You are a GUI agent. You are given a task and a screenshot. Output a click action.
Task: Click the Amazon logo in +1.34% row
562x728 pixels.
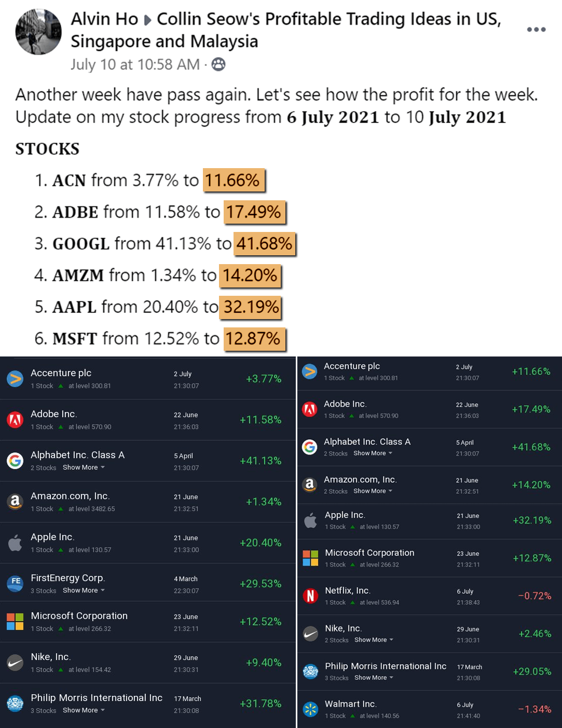pyautogui.click(x=15, y=502)
